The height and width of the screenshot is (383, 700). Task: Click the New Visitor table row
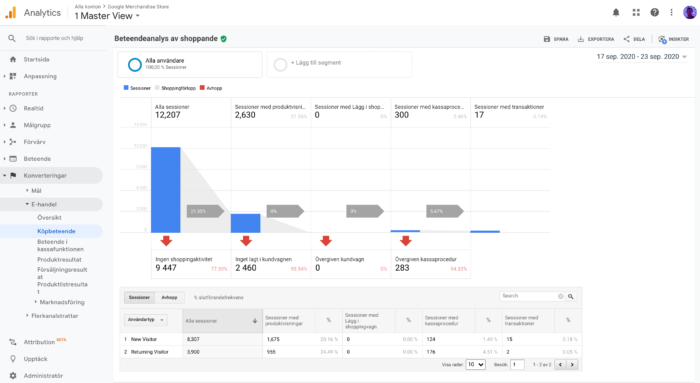[350, 339]
